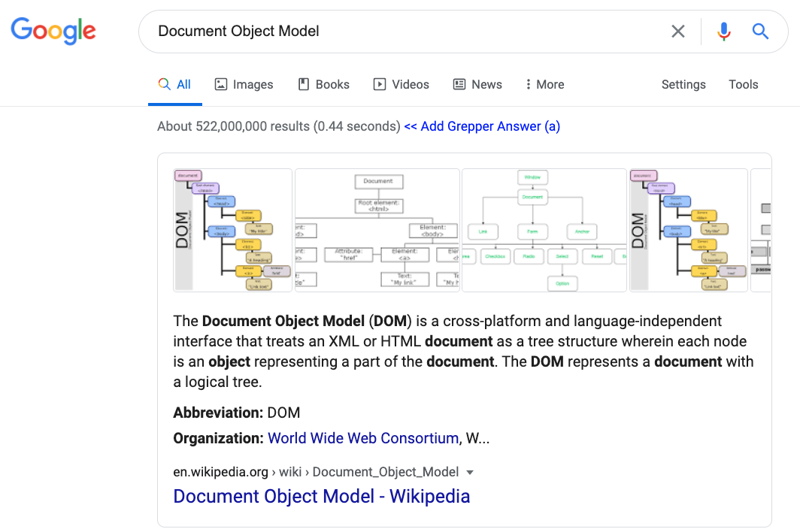Go to the Videos tab
This screenshot has height=532, width=800.
pos(401,84)
